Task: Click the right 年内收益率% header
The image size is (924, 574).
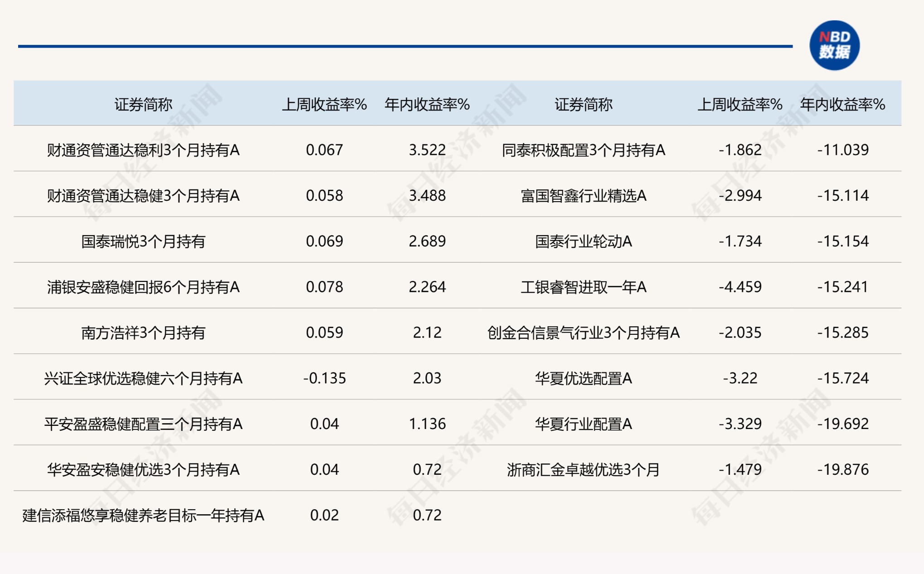Action: pyautogui.click(x=842, y=105)
